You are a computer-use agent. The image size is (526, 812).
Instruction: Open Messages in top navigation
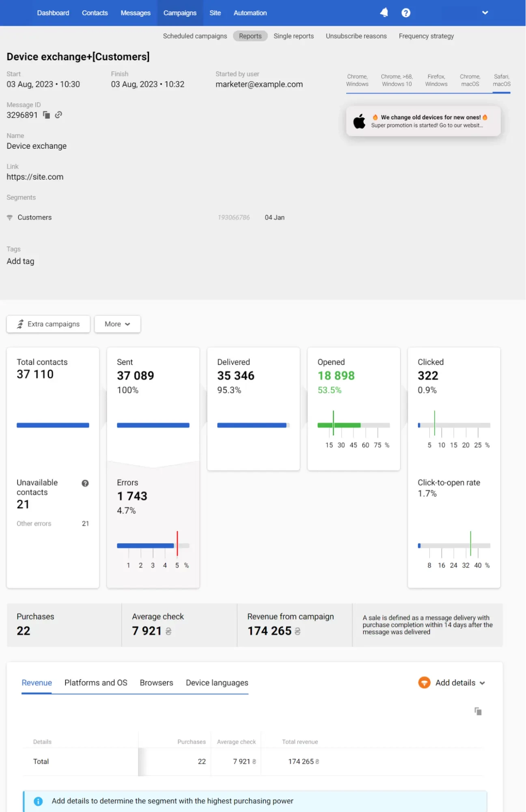[136, 13]
